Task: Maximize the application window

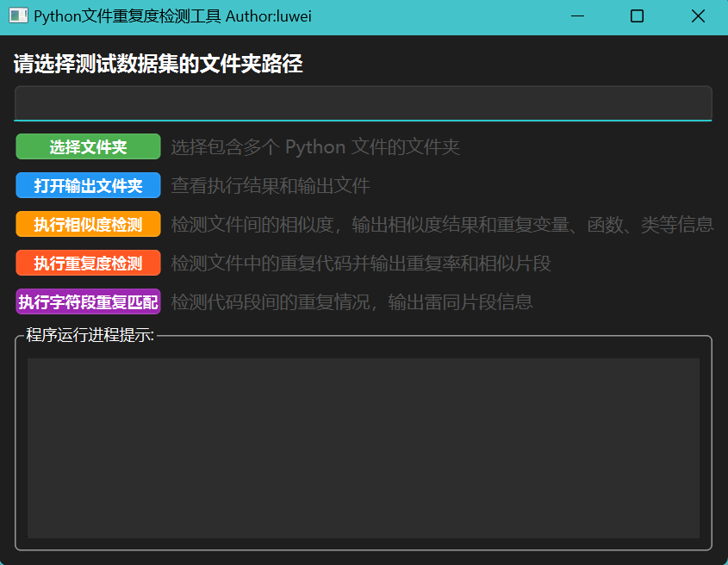Action: 637,16
